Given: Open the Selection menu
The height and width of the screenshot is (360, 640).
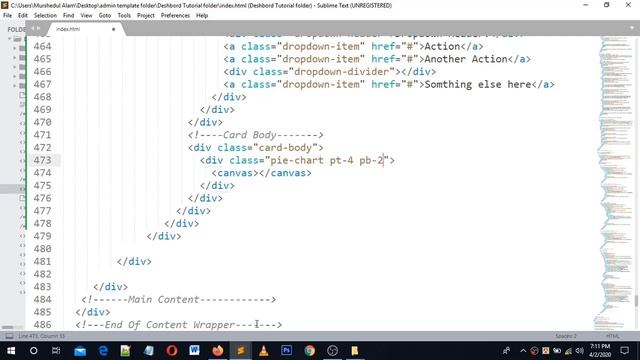Looking at the screenshot, I should [x=45, y=16].
